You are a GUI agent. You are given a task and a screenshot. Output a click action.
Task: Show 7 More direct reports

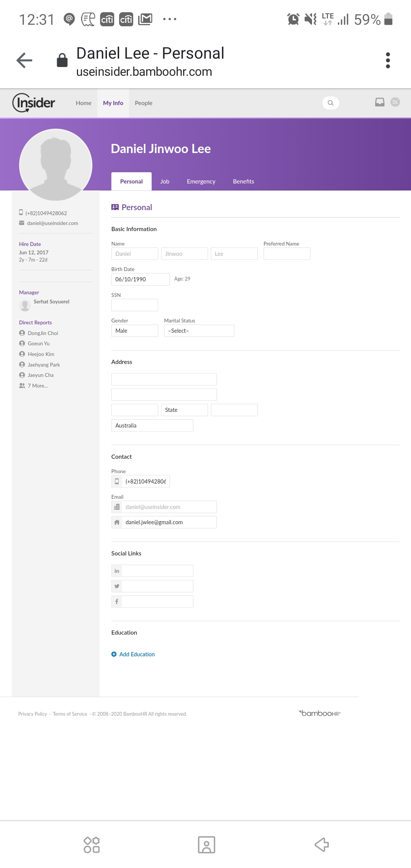(37, 386)
